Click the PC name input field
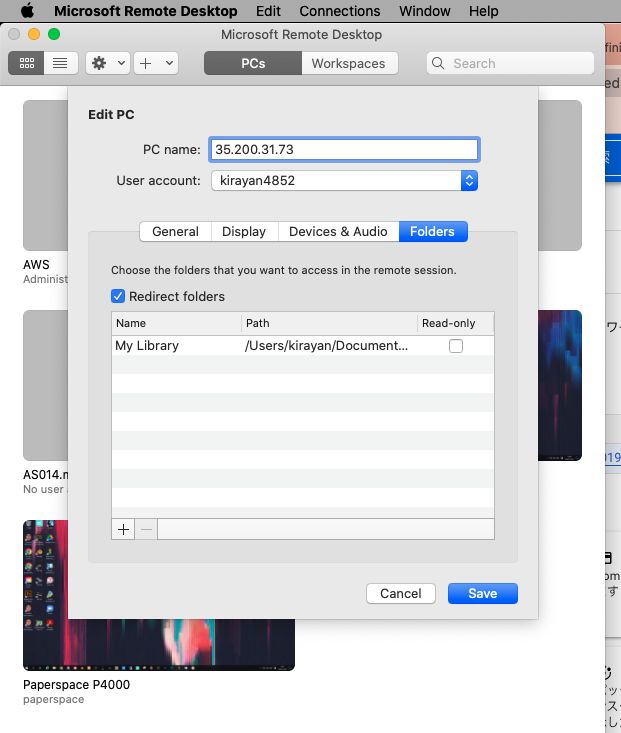This screenshot has width=621, height=733. [344, 150]
